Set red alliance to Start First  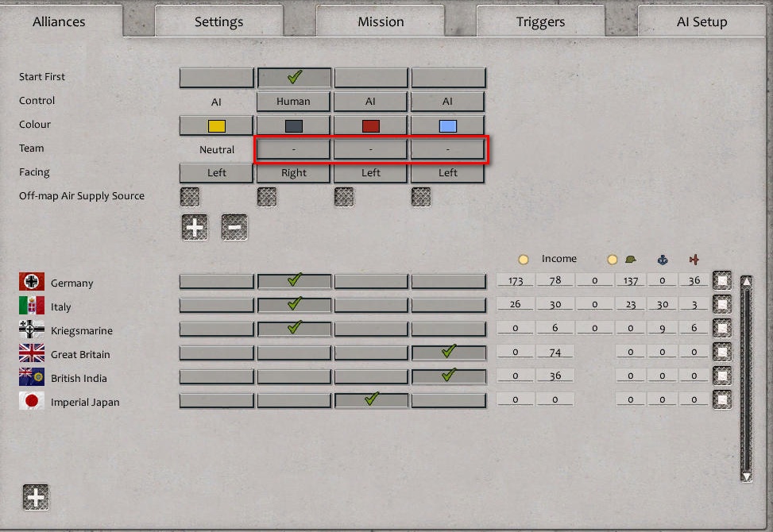point(371,78)
